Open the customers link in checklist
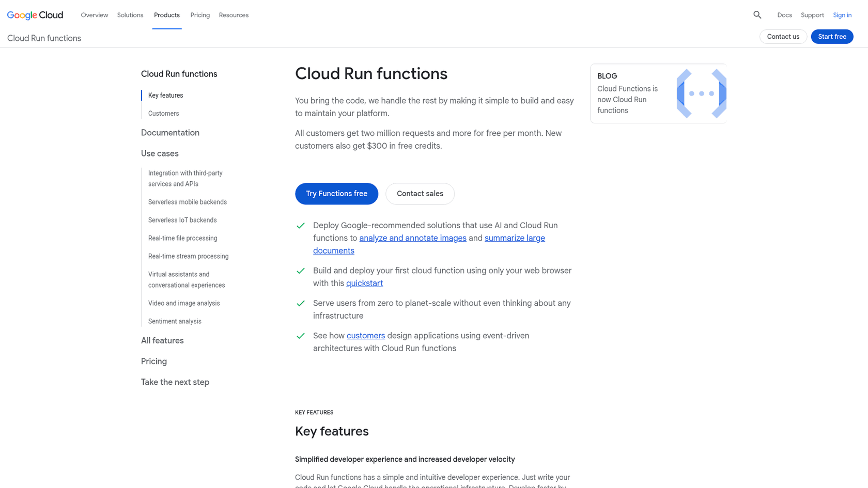This screenshot has width=868, height=488. point(366,336)
